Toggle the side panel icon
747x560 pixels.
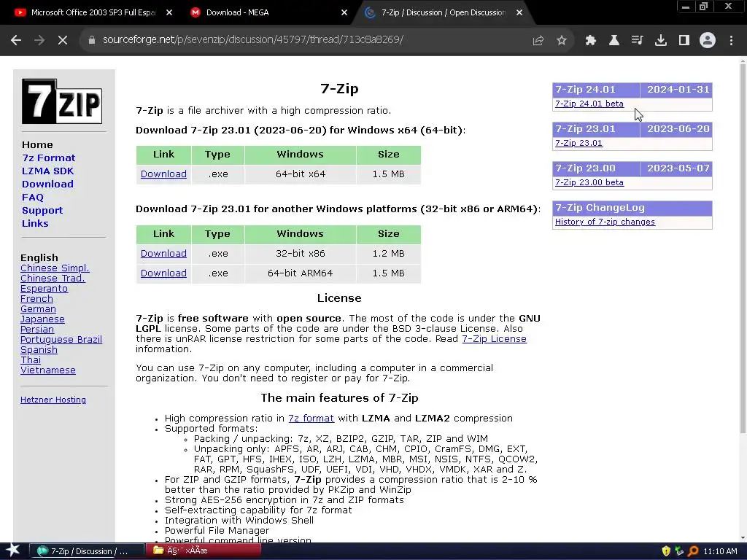[x=684, y=40]
